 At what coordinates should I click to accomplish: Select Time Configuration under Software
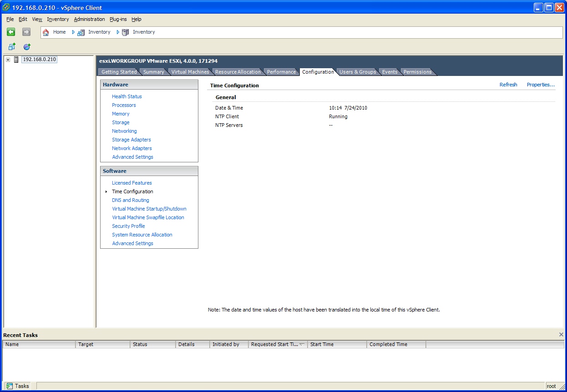pos(132,191)
